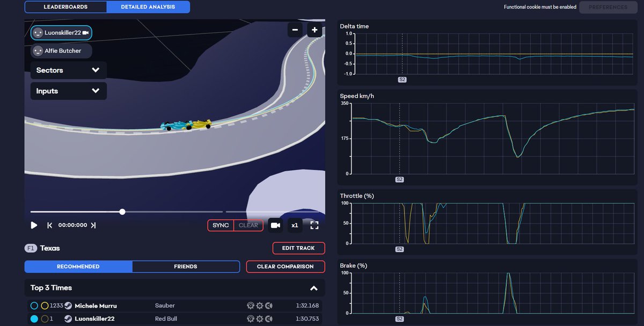Jump to replay start with skip-back icon
Viewport: 644px width, 326px height.
[x=49, y=225]
